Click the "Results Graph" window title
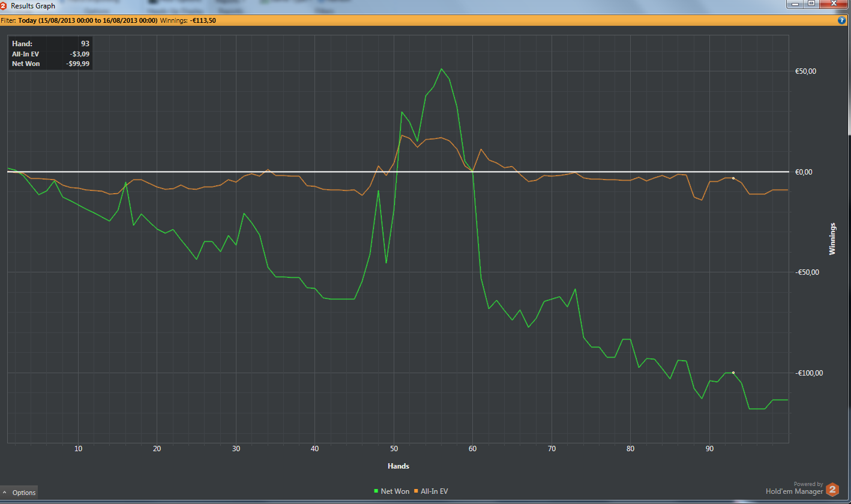 tap(33, 6)
